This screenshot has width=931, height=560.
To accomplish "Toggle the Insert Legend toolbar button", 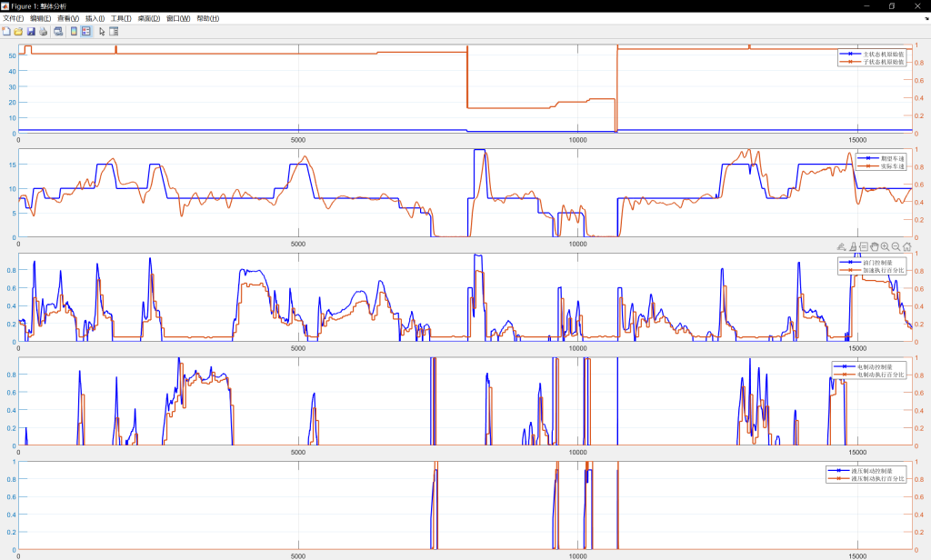I will tap(86, 31).
